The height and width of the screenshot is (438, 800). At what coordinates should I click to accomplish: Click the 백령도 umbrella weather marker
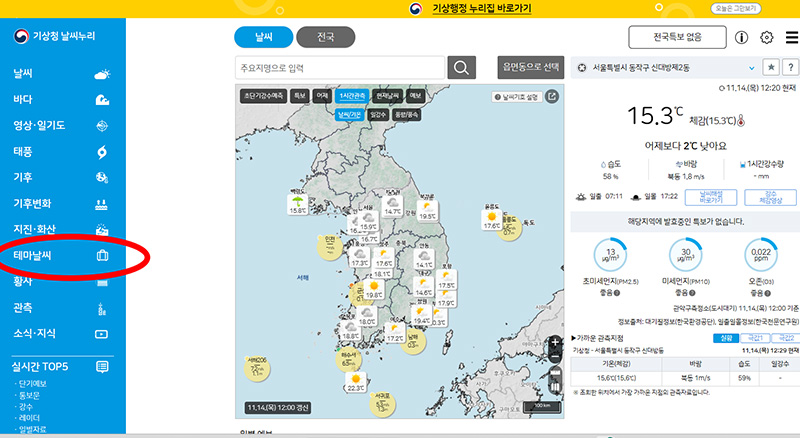click(298, 204)
